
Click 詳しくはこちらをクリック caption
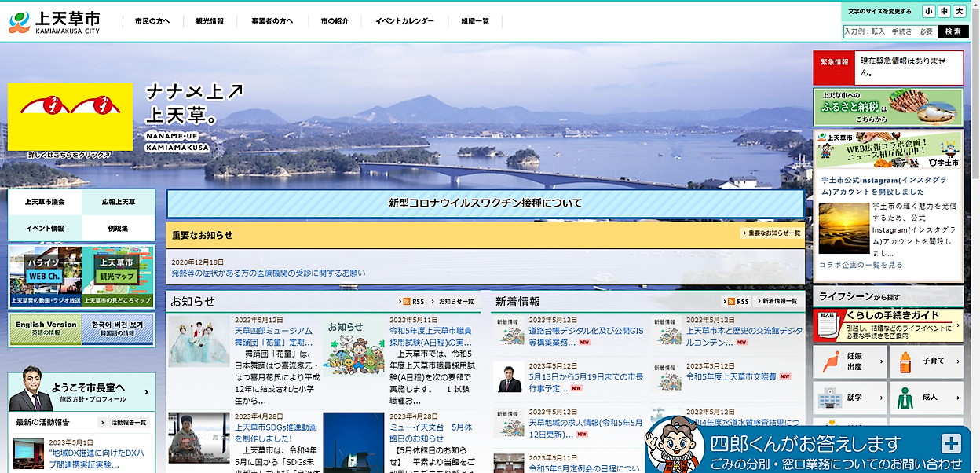(69, 156)
